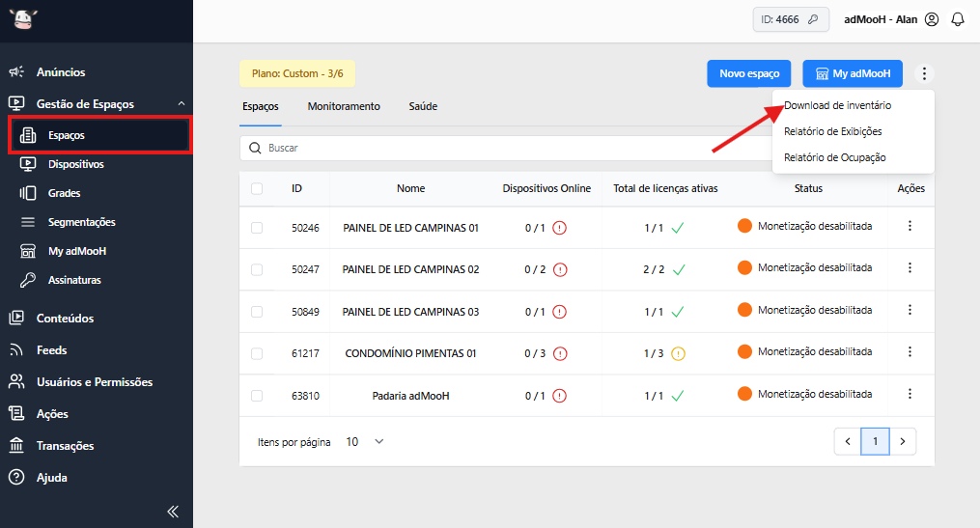980x528 pixels.
Task: Click the search magnifier icon
Action: click(x=255, y=148)
